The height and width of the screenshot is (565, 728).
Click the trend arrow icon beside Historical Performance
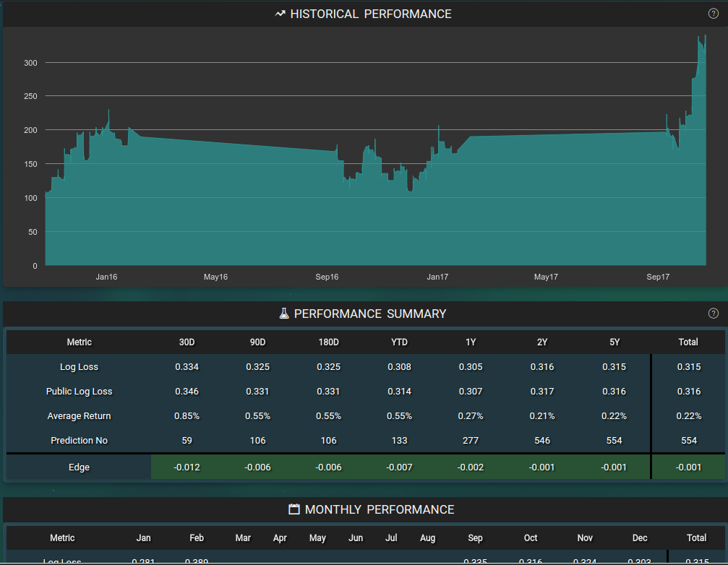[281, 14]
